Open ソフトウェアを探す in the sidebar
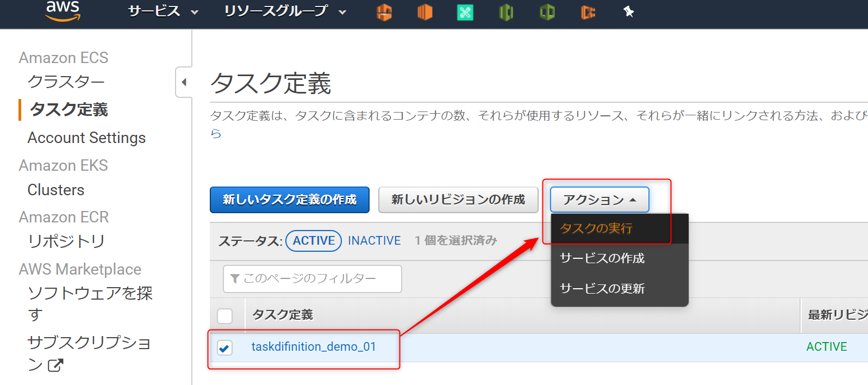This screenshot has height=385, width=868. click(90, 303)
